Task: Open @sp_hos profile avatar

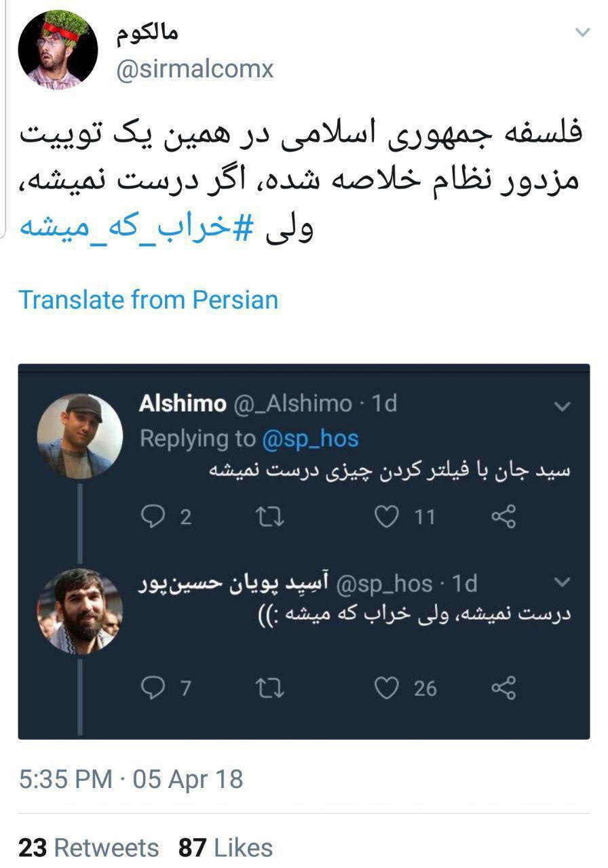Action: pyautogui.click(x=79, y=611)
